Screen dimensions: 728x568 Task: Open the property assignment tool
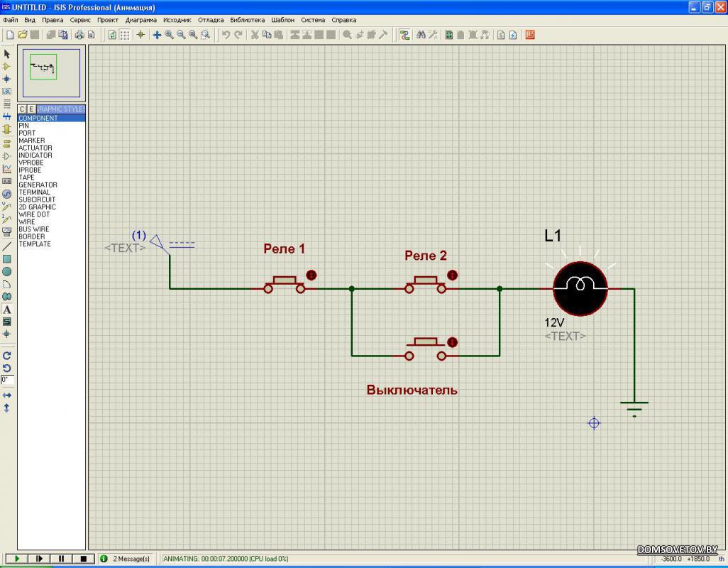(433, 35)
